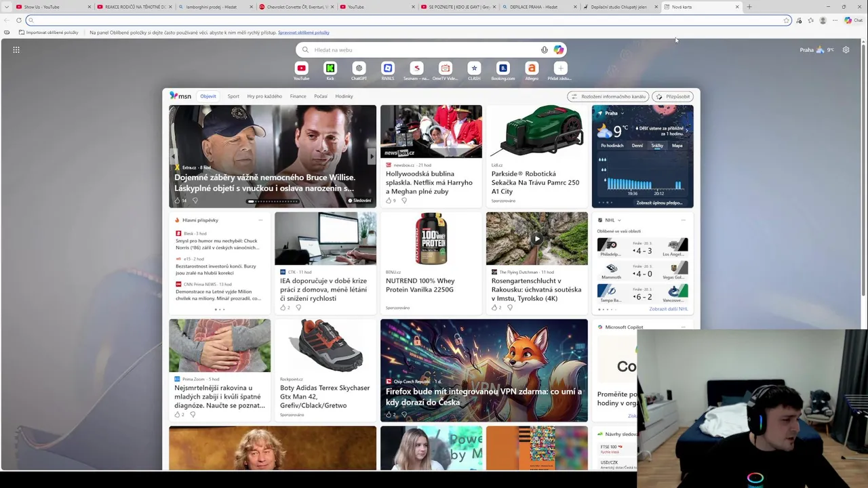Select the Objevit feed tab
Viewport: 868px width, 488px height.
pyautogui.click(x=208, y=96)
